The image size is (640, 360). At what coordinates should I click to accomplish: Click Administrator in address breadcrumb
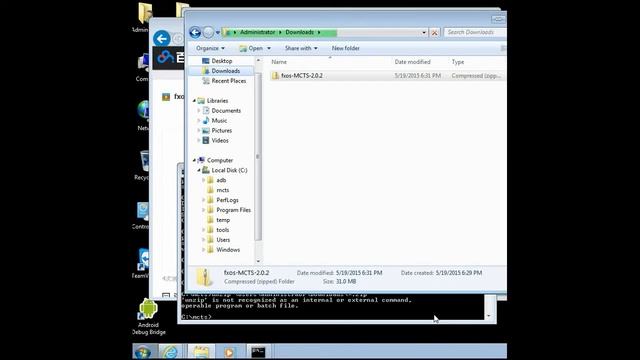click(257, 32)
